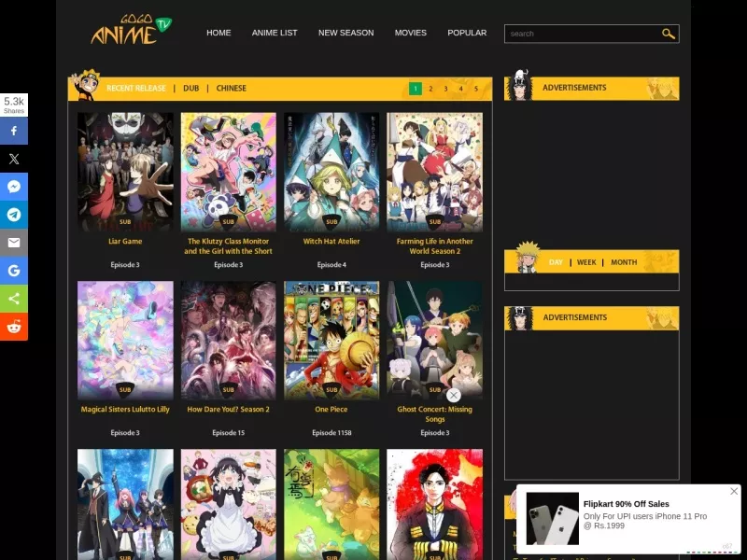Open the Farming Life in Another World poster
Image resolution: width=747 pixels, height=560 pixels.
click(434, 172)
